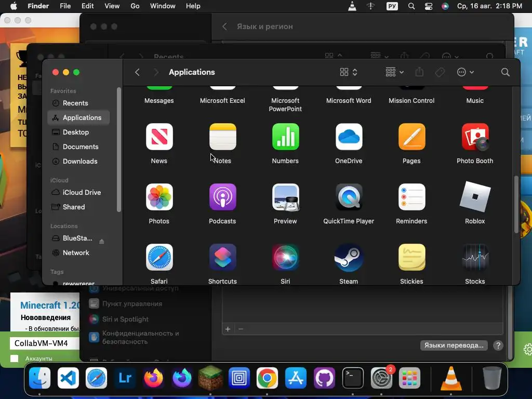Open Firefox from the Dock

(x=153, y=378)
